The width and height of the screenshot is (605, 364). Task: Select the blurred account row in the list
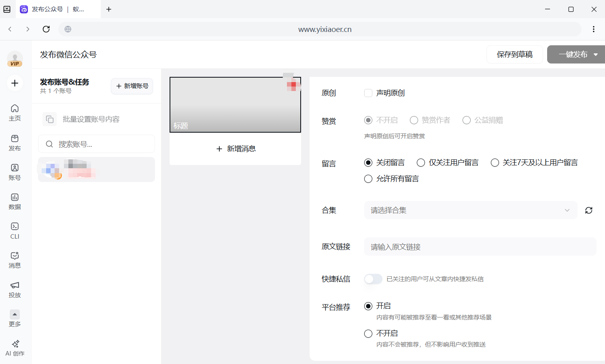click(x=96, y=169)
